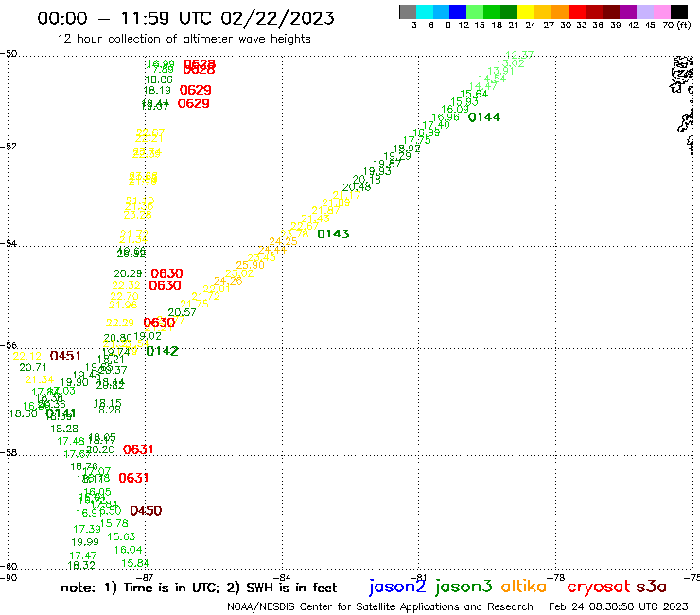Click the dark red time label 0451
This screenshot has height=615, width=700.
pos(65,356)
